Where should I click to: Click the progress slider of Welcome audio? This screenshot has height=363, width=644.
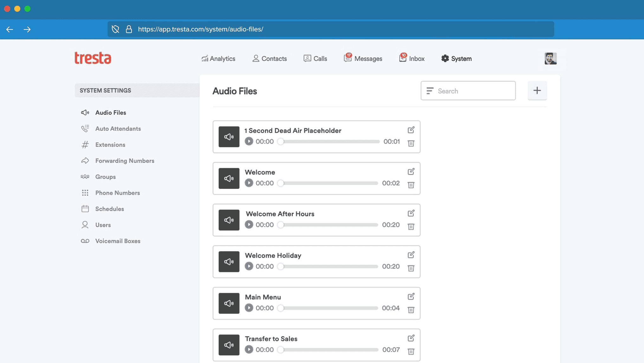pyautogui.click(x=328, y=183)
